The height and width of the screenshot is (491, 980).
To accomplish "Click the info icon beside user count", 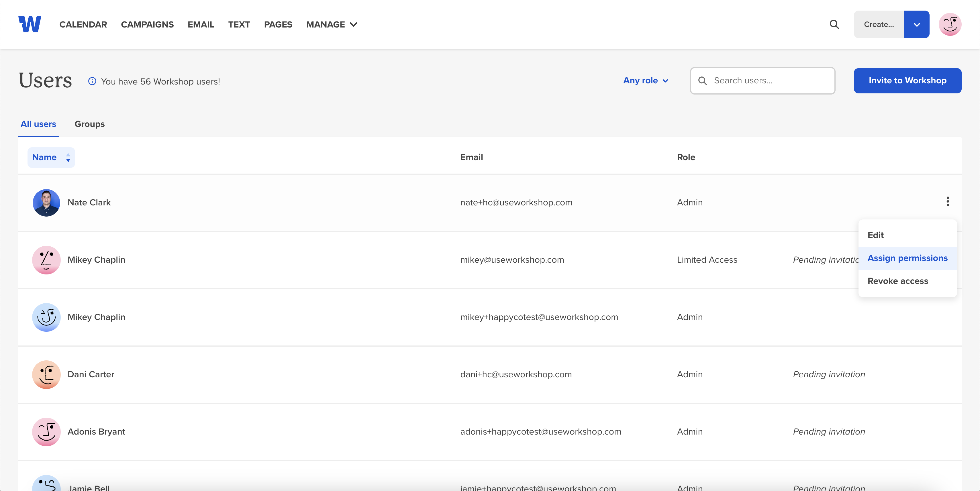I will coord(92,81).
